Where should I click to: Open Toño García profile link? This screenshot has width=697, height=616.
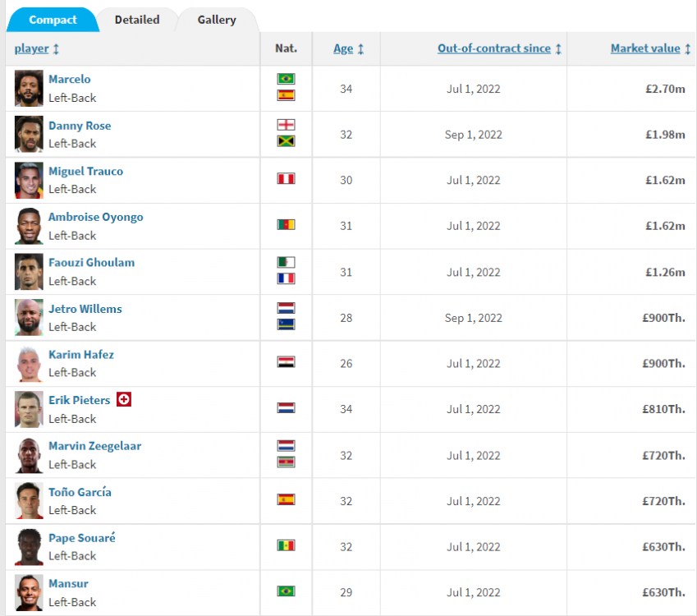pyautogui.click(x=80, y=492)
